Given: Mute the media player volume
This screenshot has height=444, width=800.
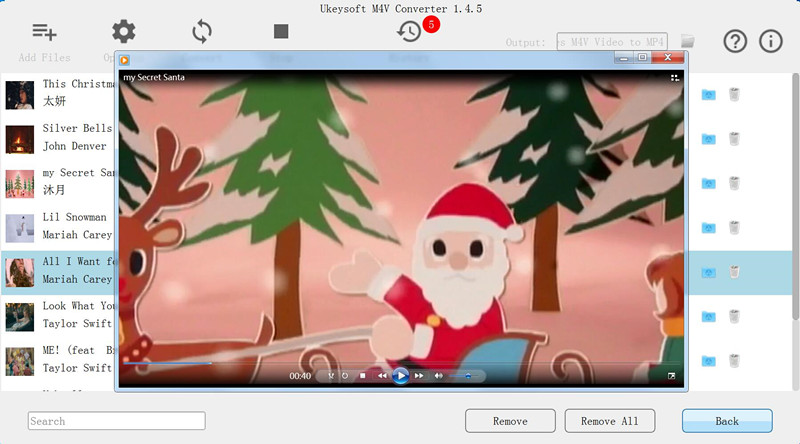Looking at the screenshot, I should point(438,376).
